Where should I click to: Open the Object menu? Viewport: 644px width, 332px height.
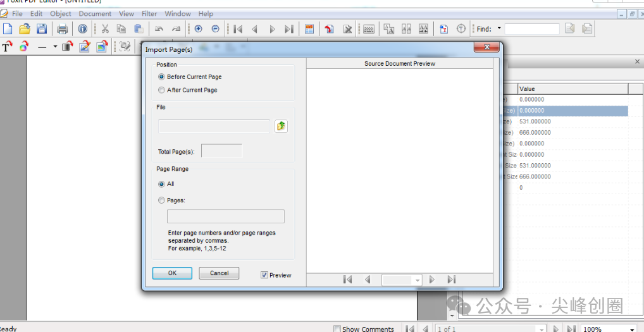click(60, 13)
